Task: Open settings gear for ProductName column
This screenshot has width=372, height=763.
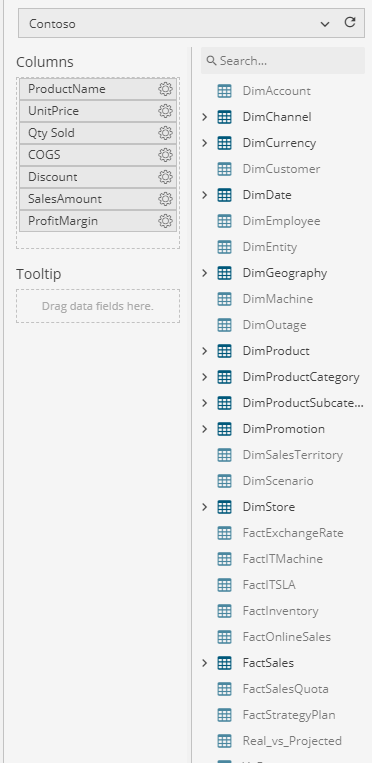Action: click(x=166, y=89)
